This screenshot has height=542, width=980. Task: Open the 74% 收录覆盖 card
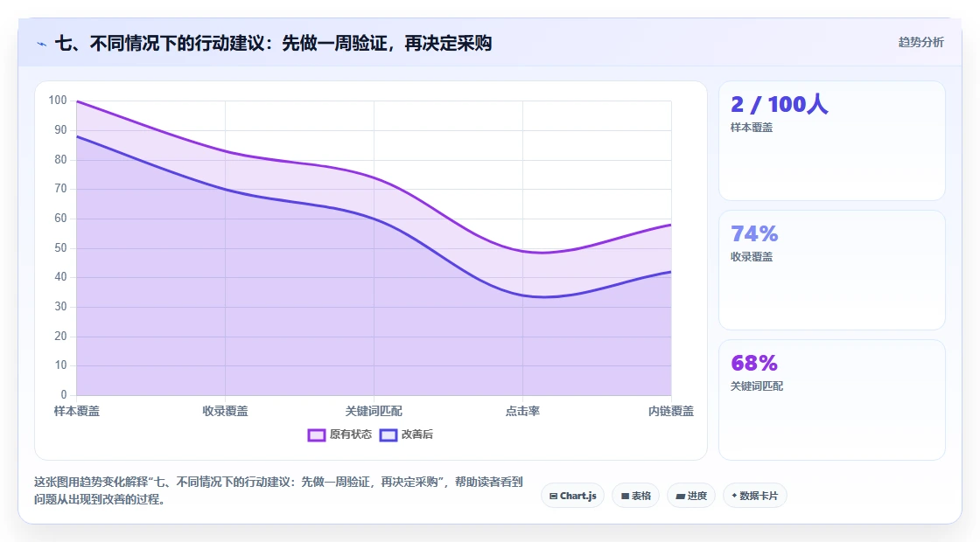click(x=832, y=270)
